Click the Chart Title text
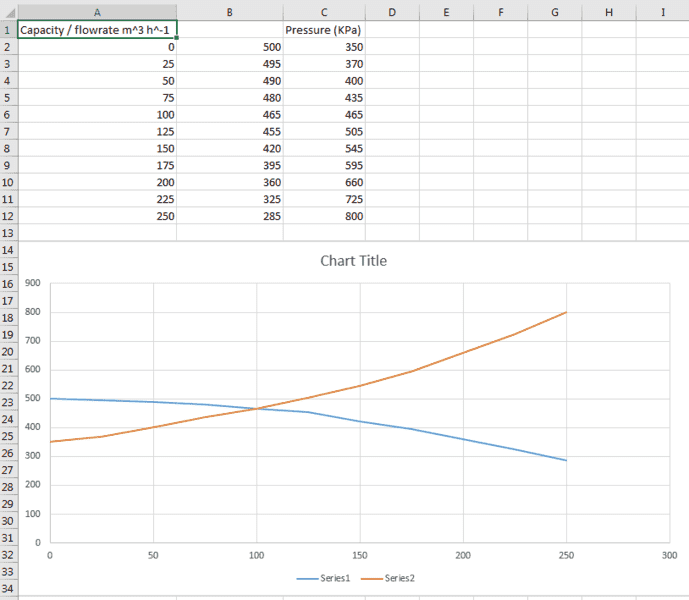The height and width of the screenshot is (600, 689). [353, 261]
